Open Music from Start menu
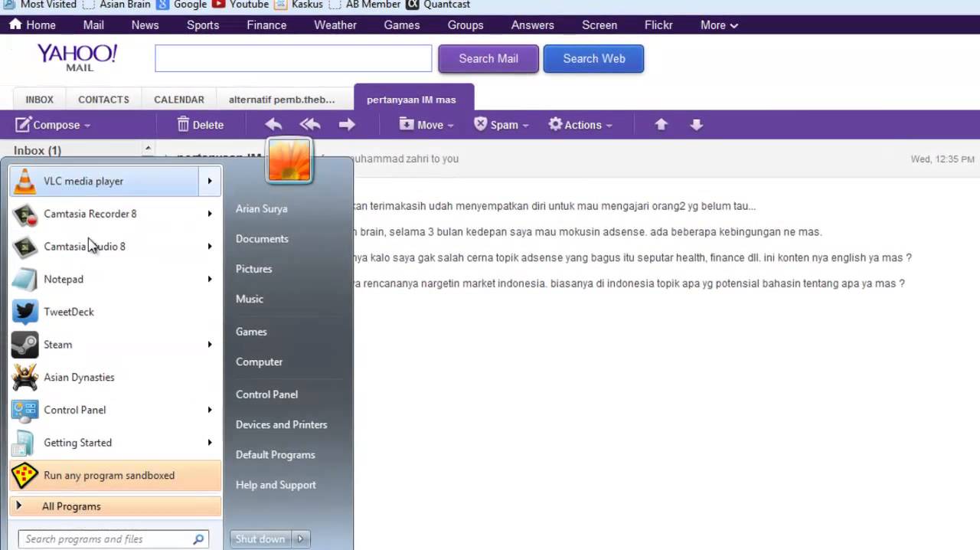 [x=250, y=300]
